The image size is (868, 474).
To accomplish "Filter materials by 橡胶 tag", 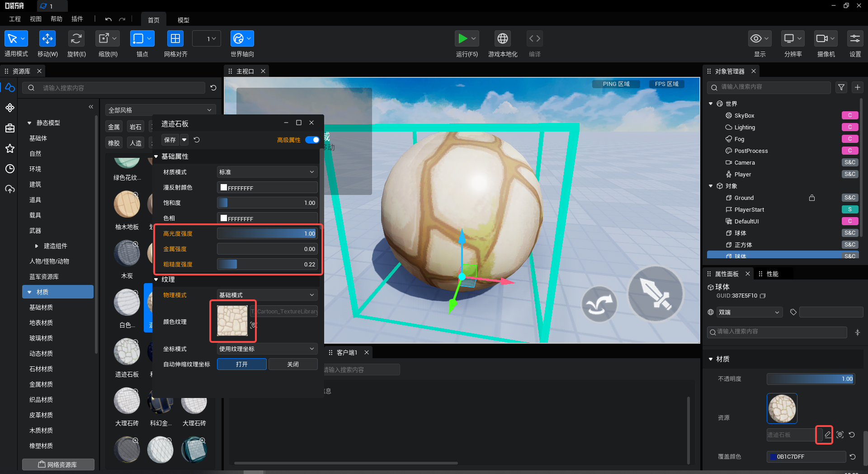I will 114,143.
